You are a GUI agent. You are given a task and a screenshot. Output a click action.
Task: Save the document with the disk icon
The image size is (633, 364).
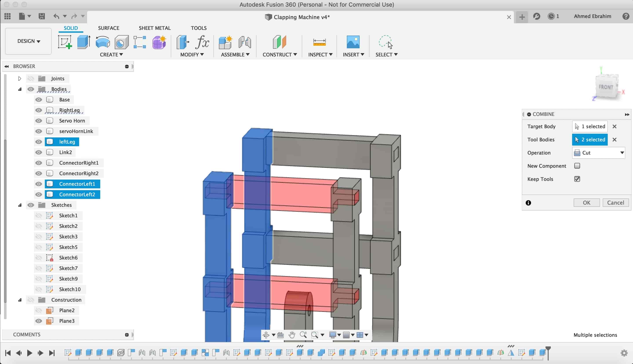tap(42, 16)
